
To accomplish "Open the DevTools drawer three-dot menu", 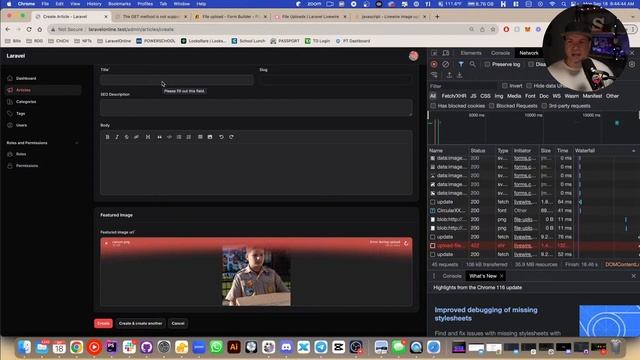I will point(434,276).
